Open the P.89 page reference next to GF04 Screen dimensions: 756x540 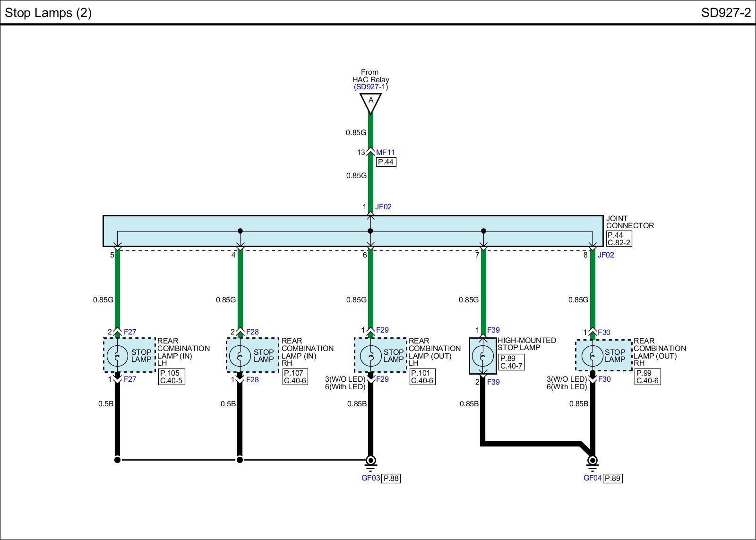(x=612, y=478)
